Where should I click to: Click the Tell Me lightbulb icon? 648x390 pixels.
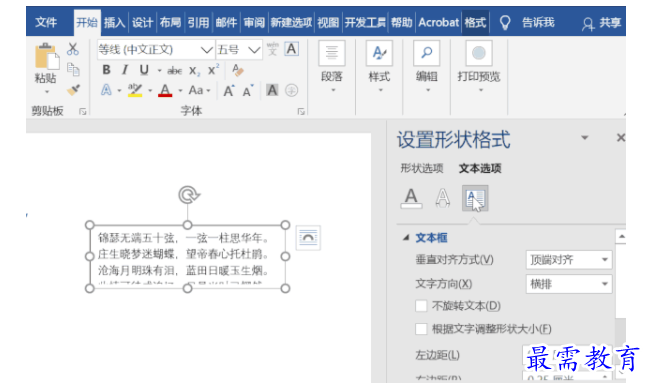coord(505,22)
